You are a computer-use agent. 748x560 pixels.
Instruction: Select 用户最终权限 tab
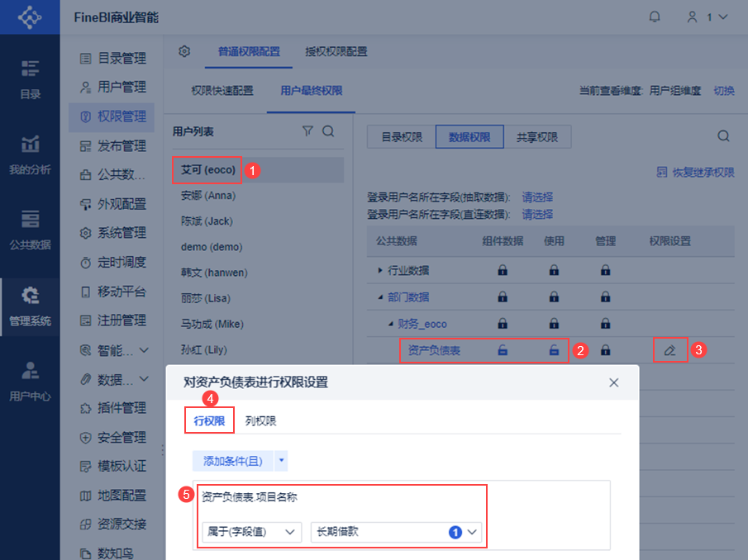[312, 91]
